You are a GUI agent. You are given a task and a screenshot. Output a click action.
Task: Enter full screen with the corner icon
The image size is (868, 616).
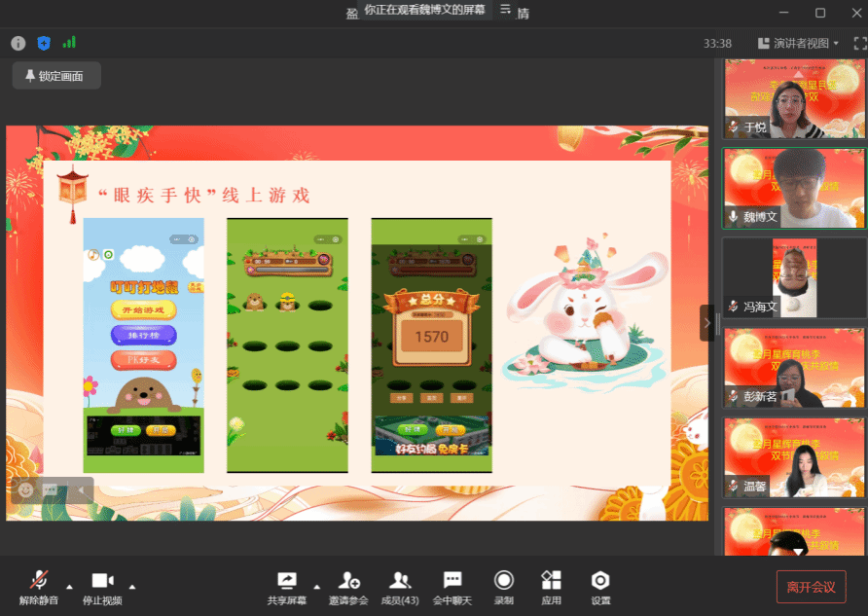click(x=859, y=43)
